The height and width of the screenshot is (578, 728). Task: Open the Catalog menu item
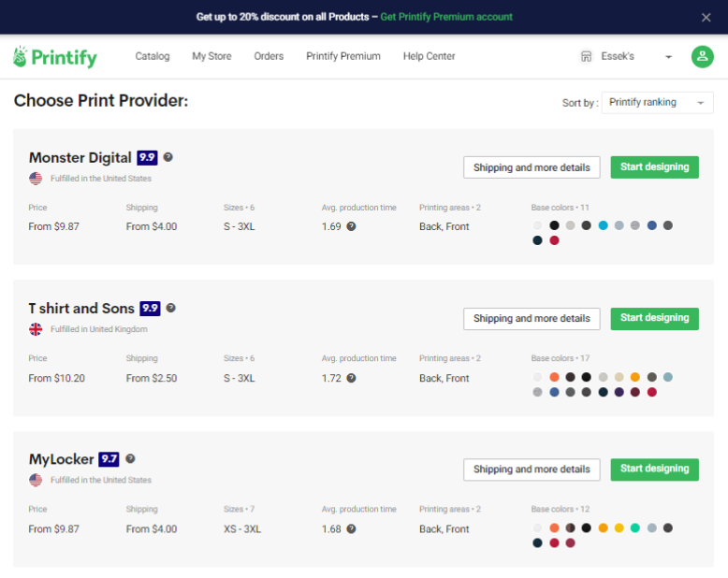(x=153, y=56)
